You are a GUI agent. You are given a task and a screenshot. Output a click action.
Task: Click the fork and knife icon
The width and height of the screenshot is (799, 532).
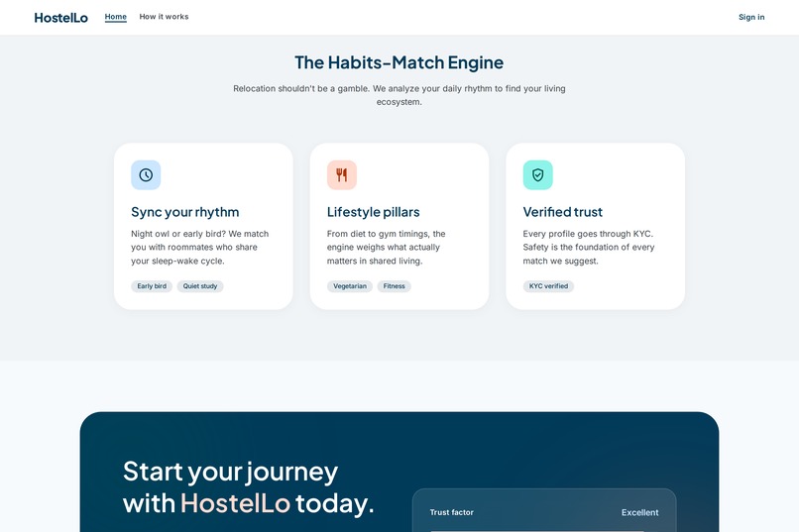pos(342,175)
